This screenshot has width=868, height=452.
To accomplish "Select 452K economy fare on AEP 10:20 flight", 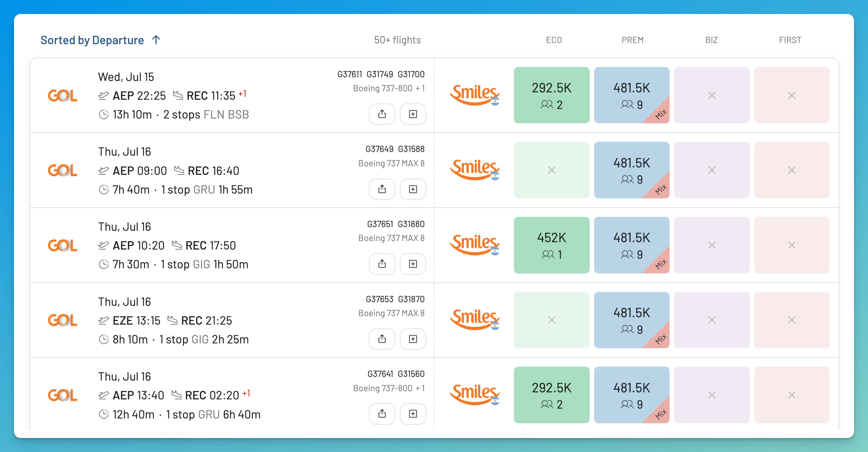I will pos(552,245).
